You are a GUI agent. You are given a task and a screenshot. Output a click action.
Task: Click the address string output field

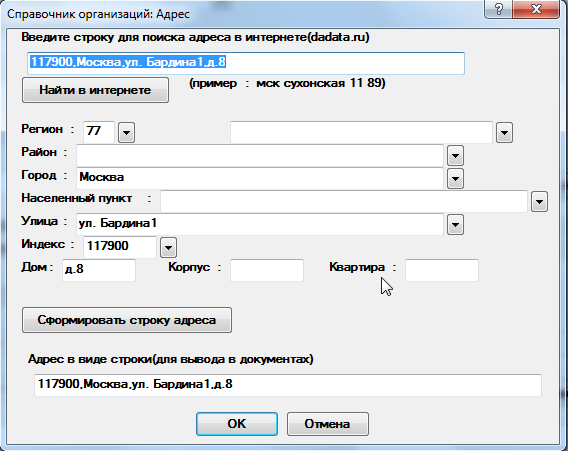288,385
